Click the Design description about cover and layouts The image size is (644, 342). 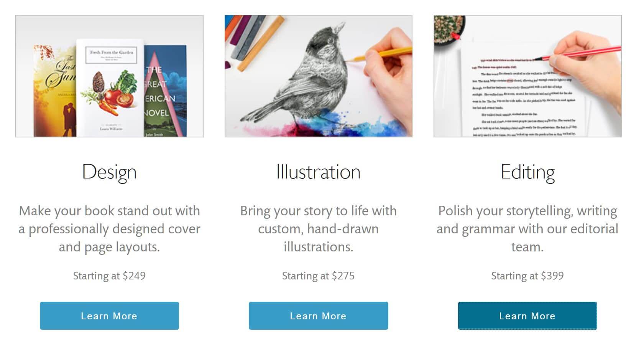point(109,229)
